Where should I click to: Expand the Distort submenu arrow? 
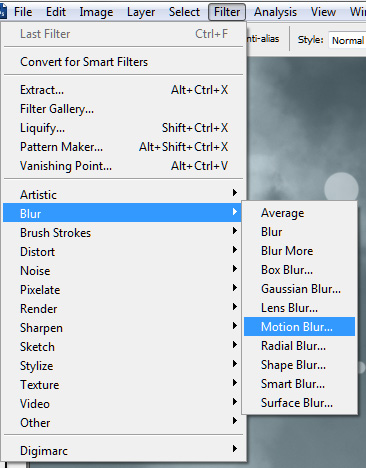click(x=235, y=250)
